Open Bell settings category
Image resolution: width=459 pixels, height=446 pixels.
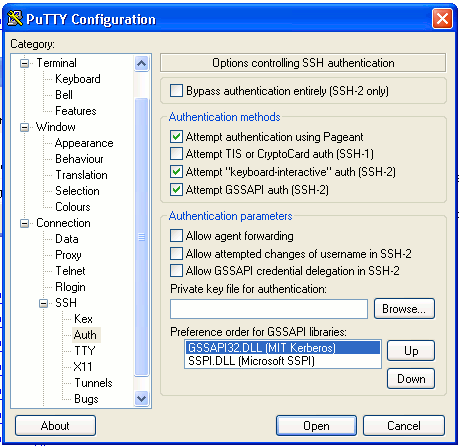[x=64, y=95]
